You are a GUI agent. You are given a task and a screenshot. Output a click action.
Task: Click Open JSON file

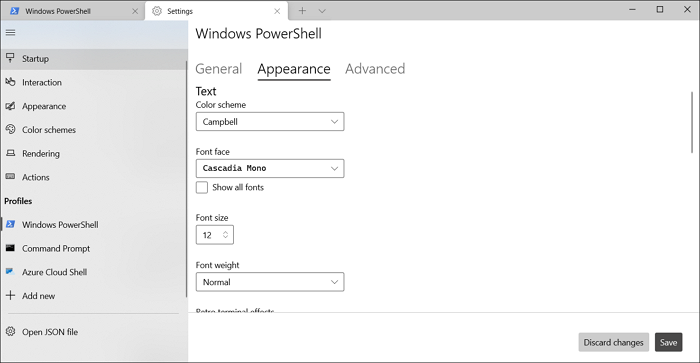tap(93, 331)
